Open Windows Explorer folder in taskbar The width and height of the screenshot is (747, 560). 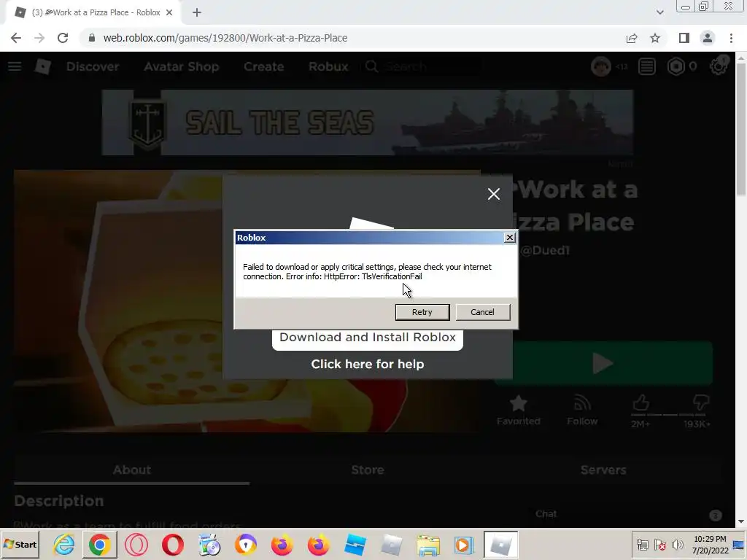tap(427, 544)
